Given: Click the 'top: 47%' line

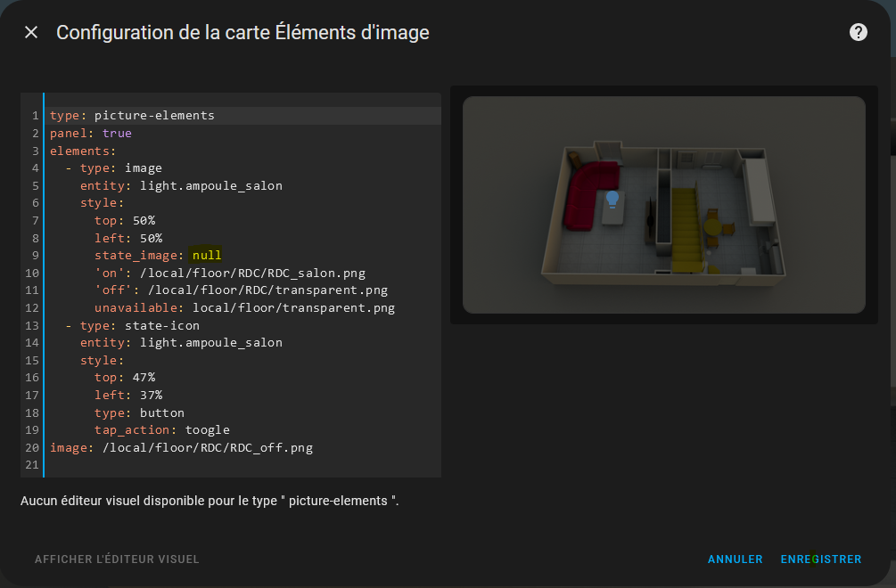Looking at the screenshot, I should (x=125, y=378).
